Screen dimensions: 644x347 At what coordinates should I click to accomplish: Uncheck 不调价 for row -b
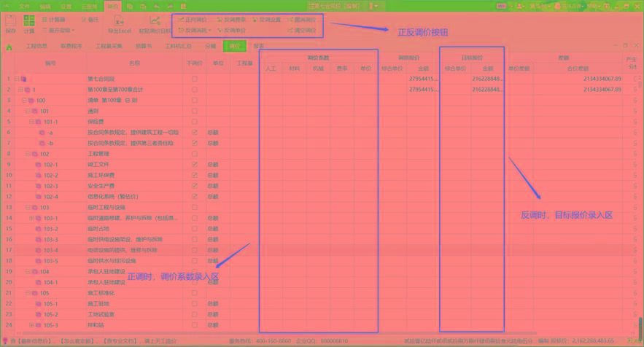pyautogui.click(x=195, y=143)
